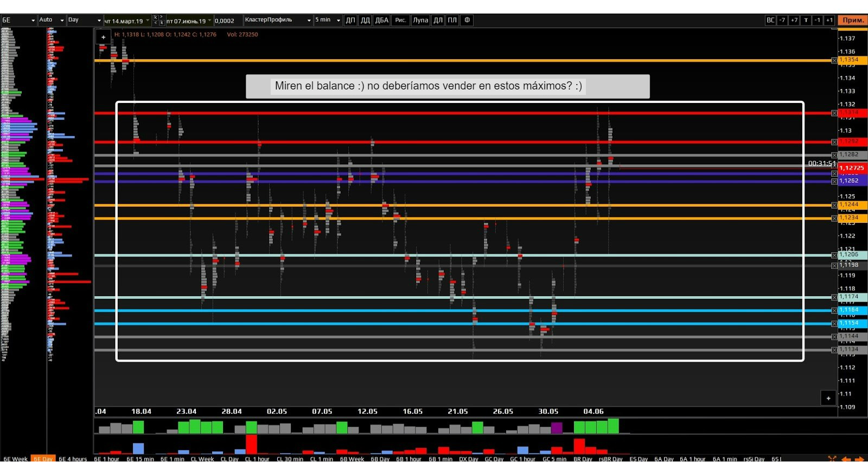The width and height of the screenshot is (868, 462).
Task: Remove the 1,1144 gray level marker
Action: click(834, 337)
